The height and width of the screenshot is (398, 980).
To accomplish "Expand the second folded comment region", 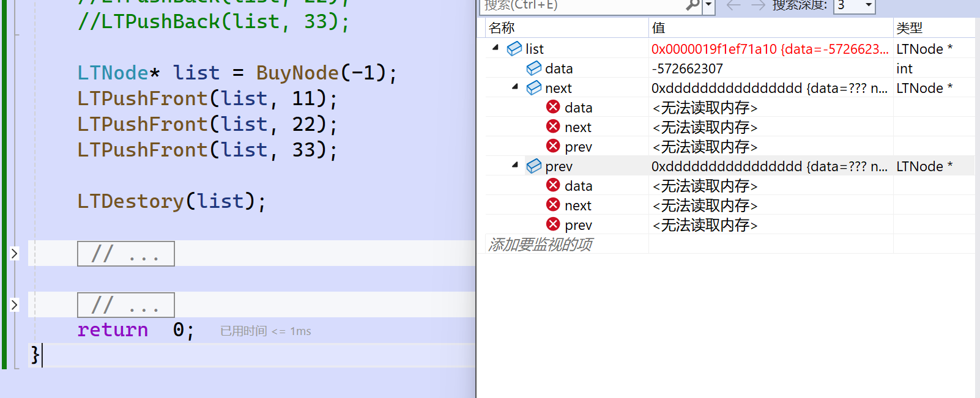I will [x=14, y=304].
